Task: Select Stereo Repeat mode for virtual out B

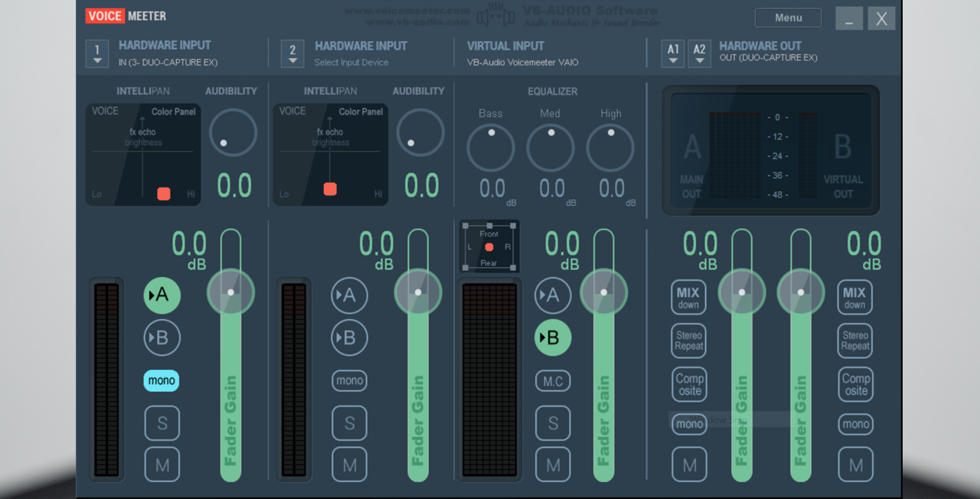Action: click(x=854, y=341)
